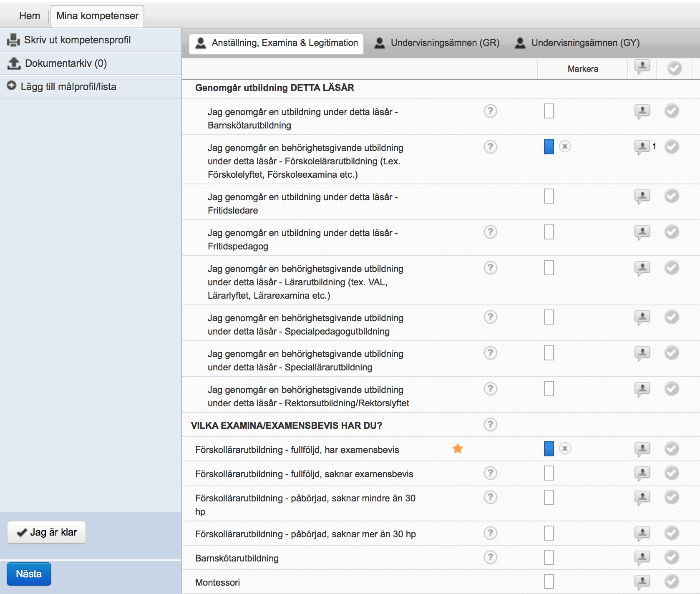Untick checkbox Förskollärarutbildning har examensbevis
The height and width of the screenshot is (594, 700).
pyautogui.click(x=549, y=449)
